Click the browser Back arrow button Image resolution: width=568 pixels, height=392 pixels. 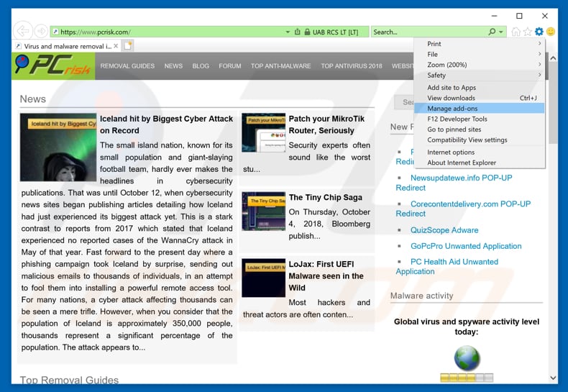(x=23, y=31)
